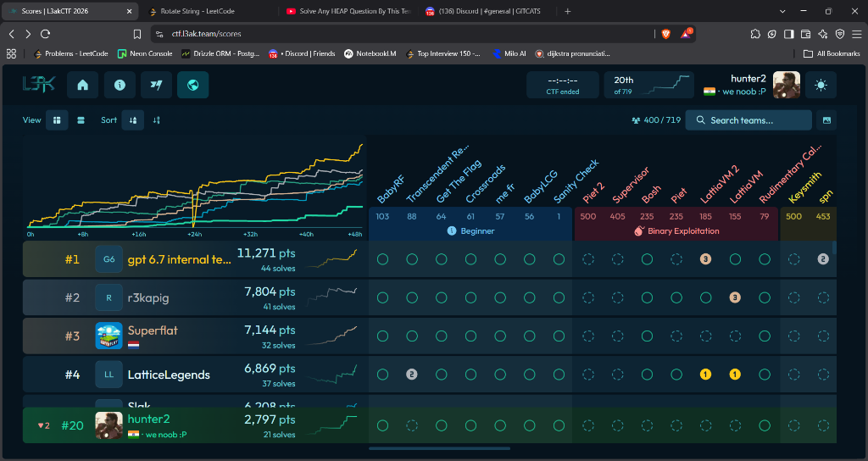The height and width of the screenshot is (461, 868).
Task: Open NotebookLM bookmark
Action: 370,53
